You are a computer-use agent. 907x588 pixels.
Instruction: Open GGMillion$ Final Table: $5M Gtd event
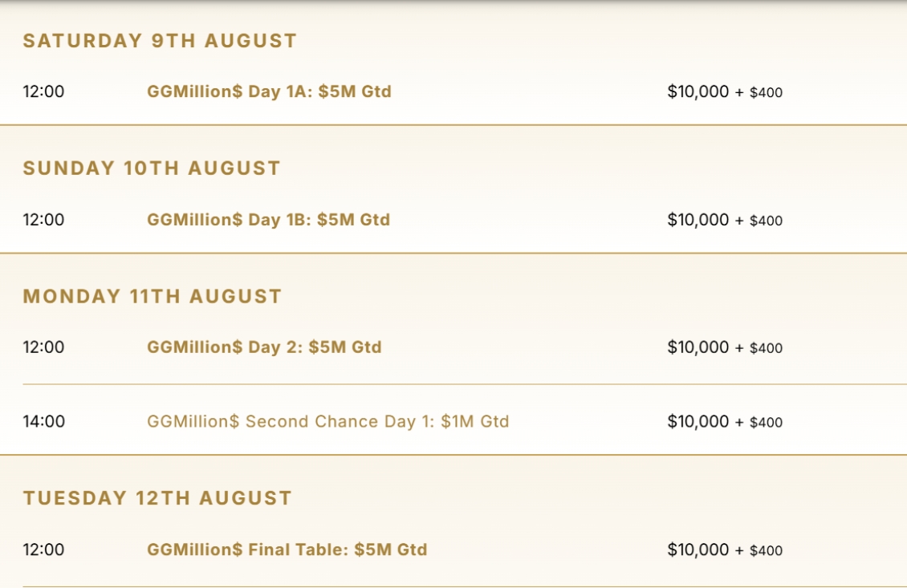tap(287, 549)
